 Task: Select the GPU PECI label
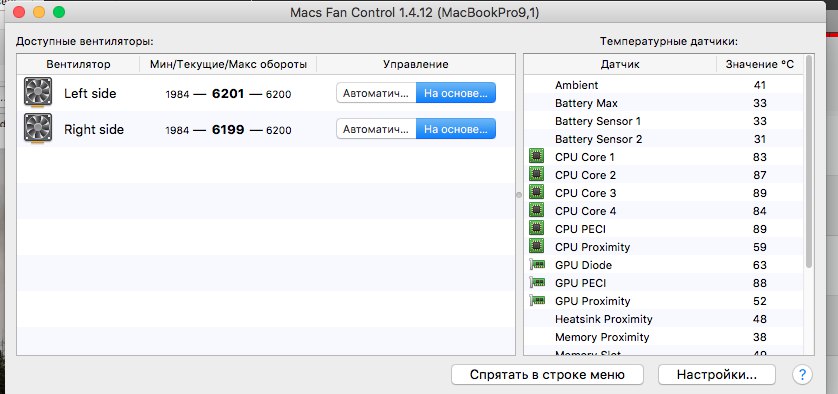[581, 283]
